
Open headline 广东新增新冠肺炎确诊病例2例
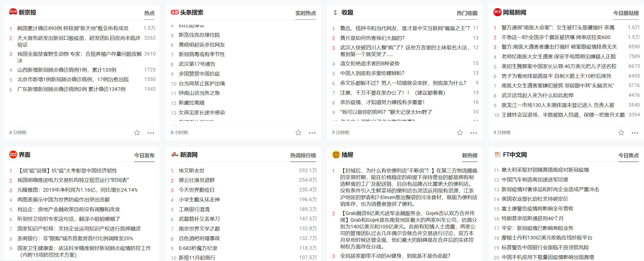[x=71, y=89]
